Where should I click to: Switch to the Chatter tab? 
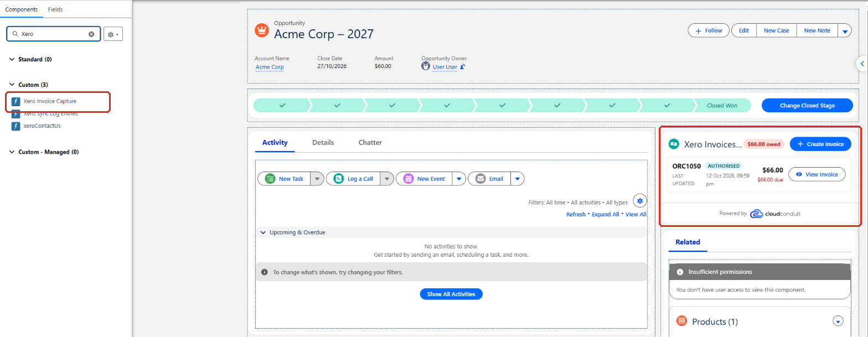tap(370, 142)
